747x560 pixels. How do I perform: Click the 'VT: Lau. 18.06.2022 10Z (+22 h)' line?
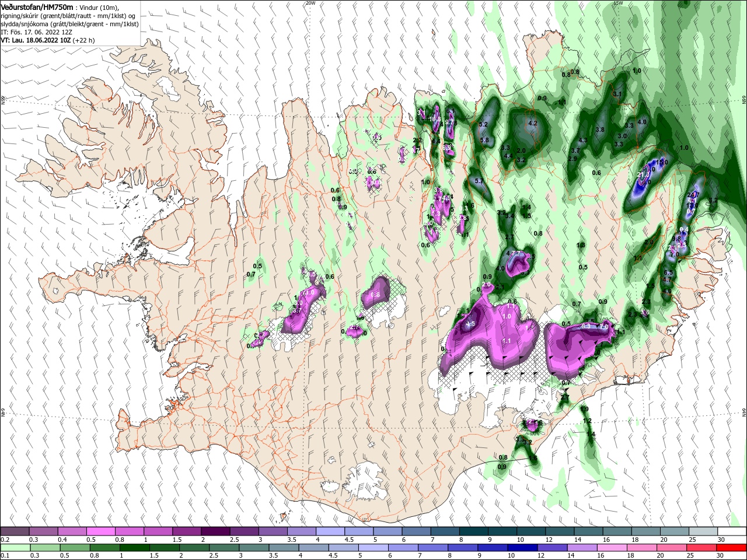click(x=48, y=41)
